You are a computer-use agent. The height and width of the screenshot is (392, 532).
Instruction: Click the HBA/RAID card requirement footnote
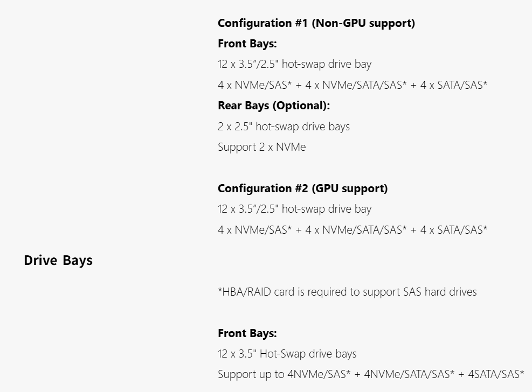pyautogui.click(x=347, y=292)
